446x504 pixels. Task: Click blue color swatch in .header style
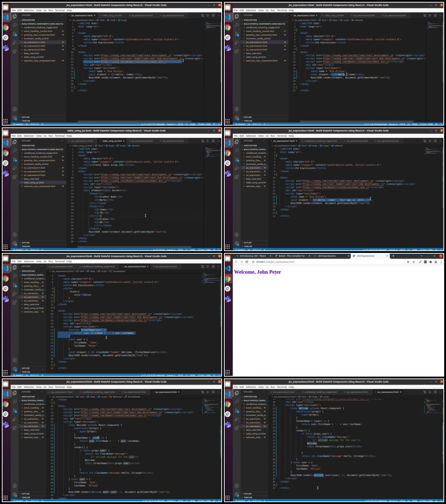(x=84, y=295)
